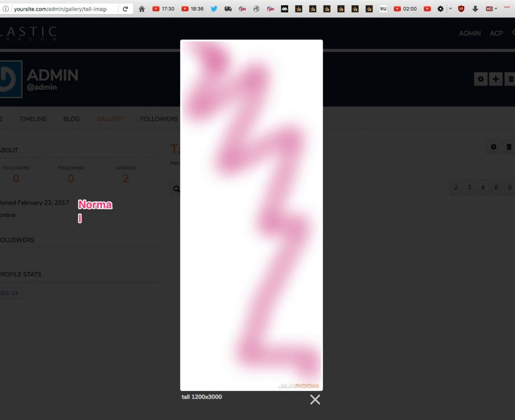Open the YouTube bookmark labeled 18:36
Viewport: 515px width, 420px height.
tap(192, 9)
